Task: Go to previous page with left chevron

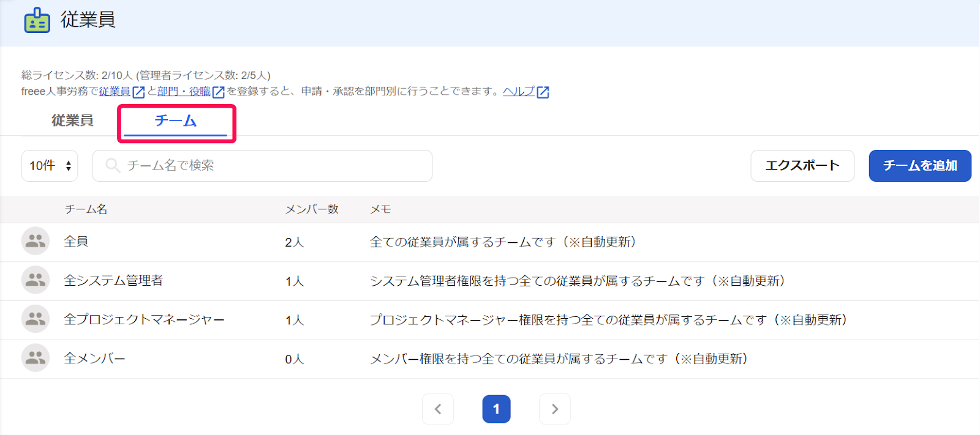Action: [438, 409]
